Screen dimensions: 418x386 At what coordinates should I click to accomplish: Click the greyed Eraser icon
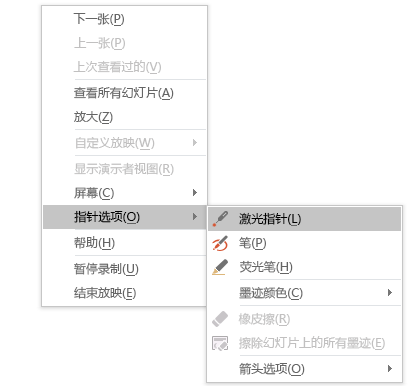(x=220, y=319)
